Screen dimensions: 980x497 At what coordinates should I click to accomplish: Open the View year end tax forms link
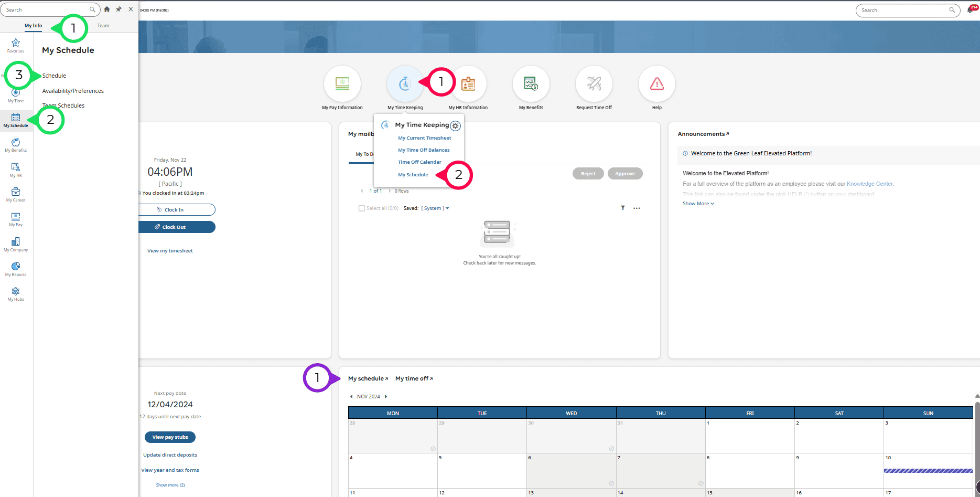click(x=170, y=470)
